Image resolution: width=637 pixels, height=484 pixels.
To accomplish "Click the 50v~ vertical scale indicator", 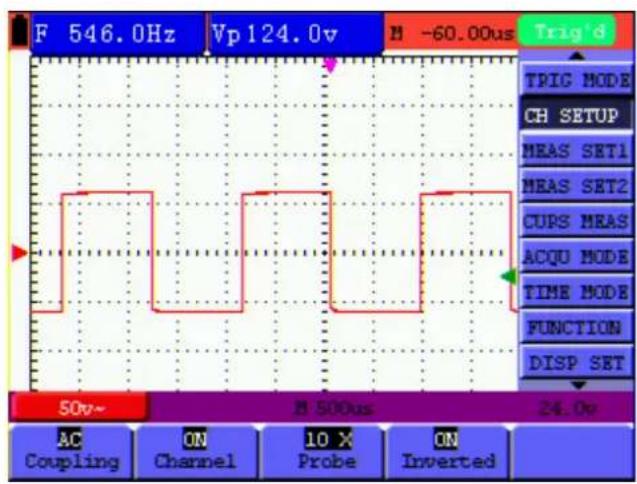I will tap(79, 408).
